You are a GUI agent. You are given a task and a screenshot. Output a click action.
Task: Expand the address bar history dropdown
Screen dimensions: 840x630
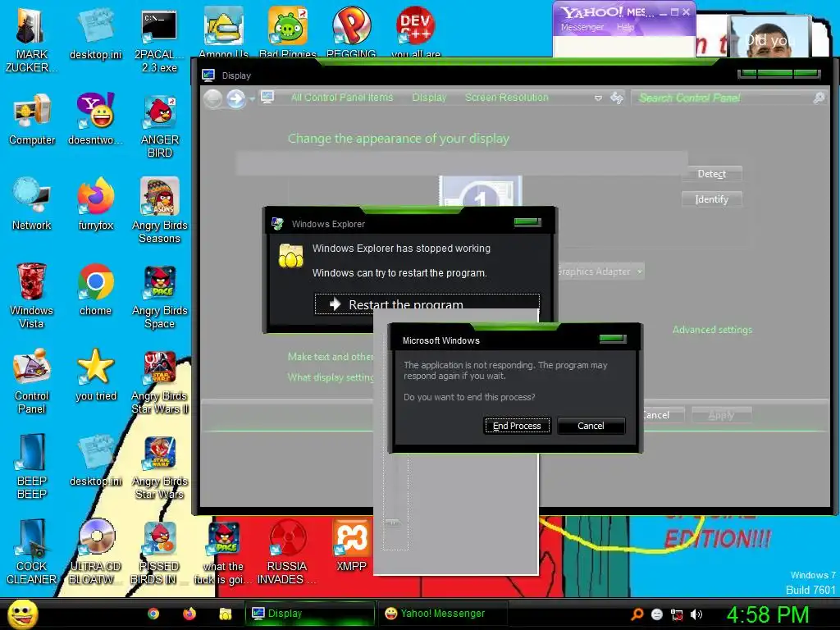click(x=598, y=98)
